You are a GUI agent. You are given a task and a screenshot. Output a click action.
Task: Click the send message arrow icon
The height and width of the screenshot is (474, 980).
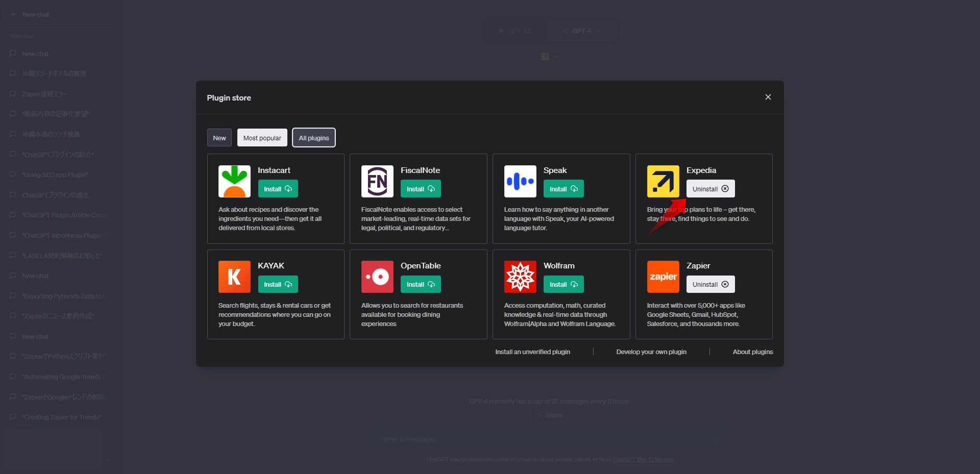point(715,439)
